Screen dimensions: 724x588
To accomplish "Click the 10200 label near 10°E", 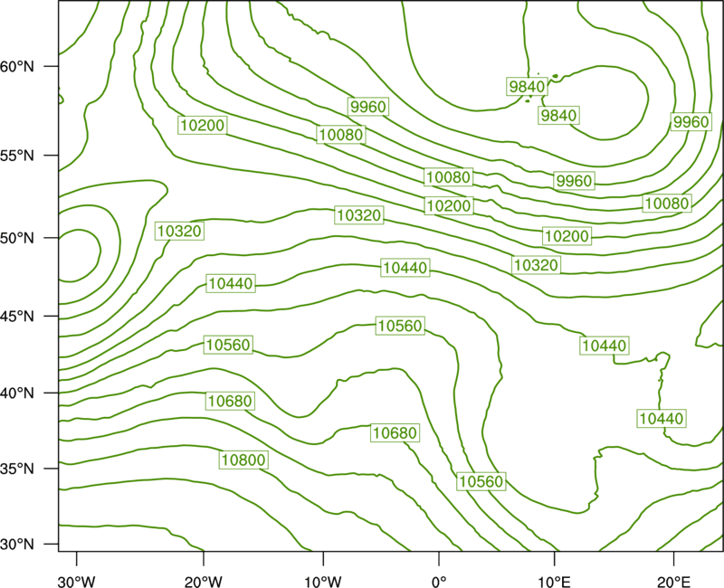I will coord(567,236).
